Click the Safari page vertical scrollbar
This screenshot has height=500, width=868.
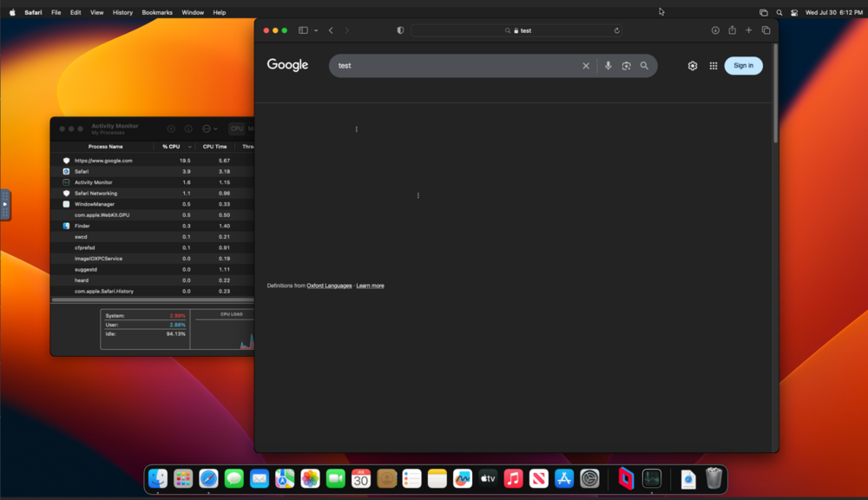775,94
